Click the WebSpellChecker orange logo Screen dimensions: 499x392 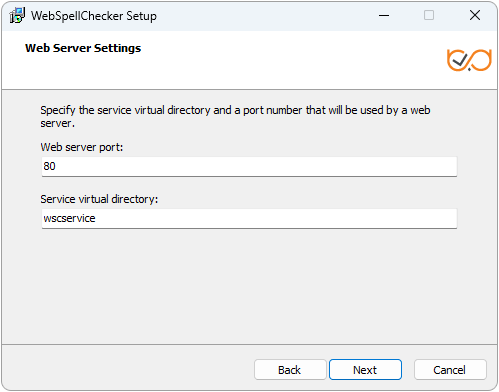click(469, 60)
